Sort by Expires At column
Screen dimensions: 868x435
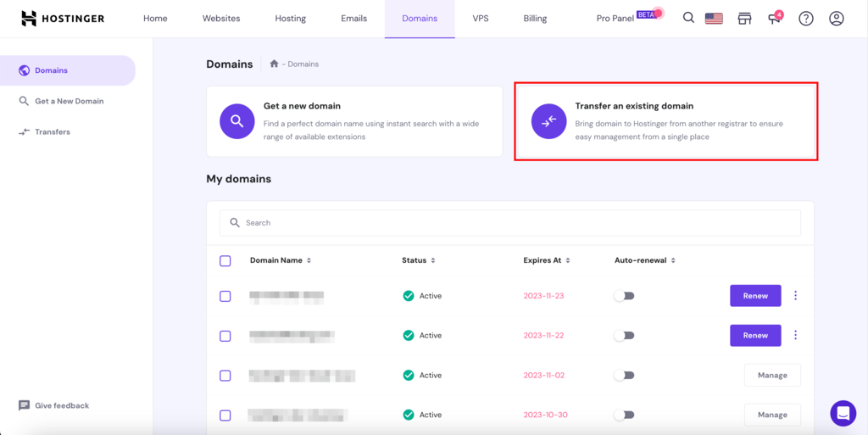point(547,260)
